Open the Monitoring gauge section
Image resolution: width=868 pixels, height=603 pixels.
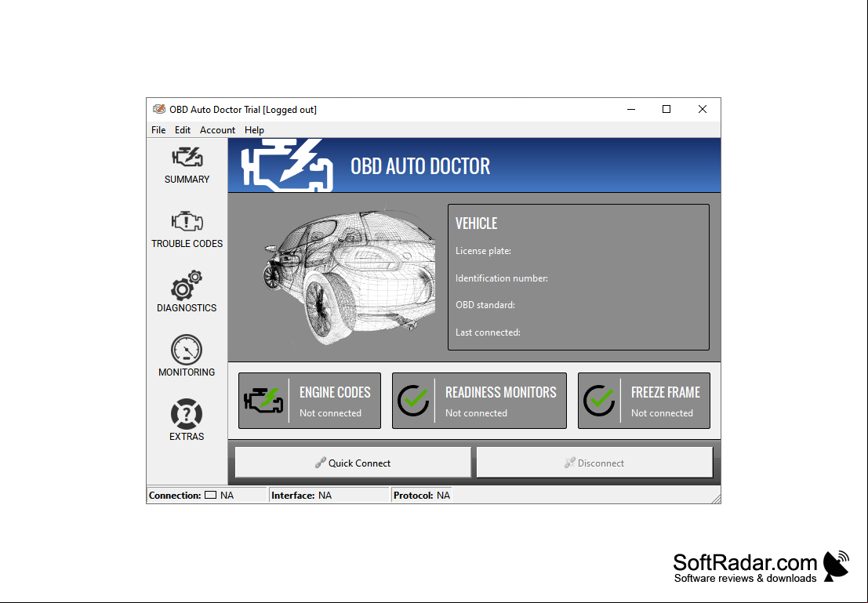[187, 356]
